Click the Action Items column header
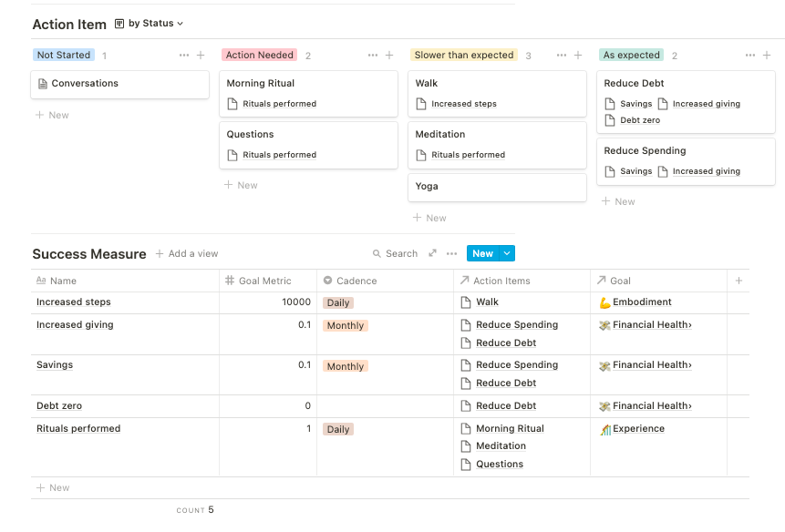785x532 pixels. pos(501,281)
